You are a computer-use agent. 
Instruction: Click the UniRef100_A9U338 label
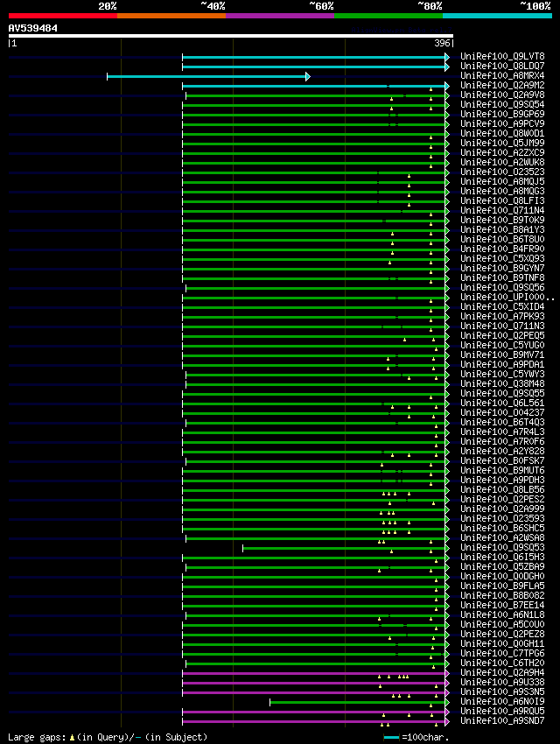(502, 683)
